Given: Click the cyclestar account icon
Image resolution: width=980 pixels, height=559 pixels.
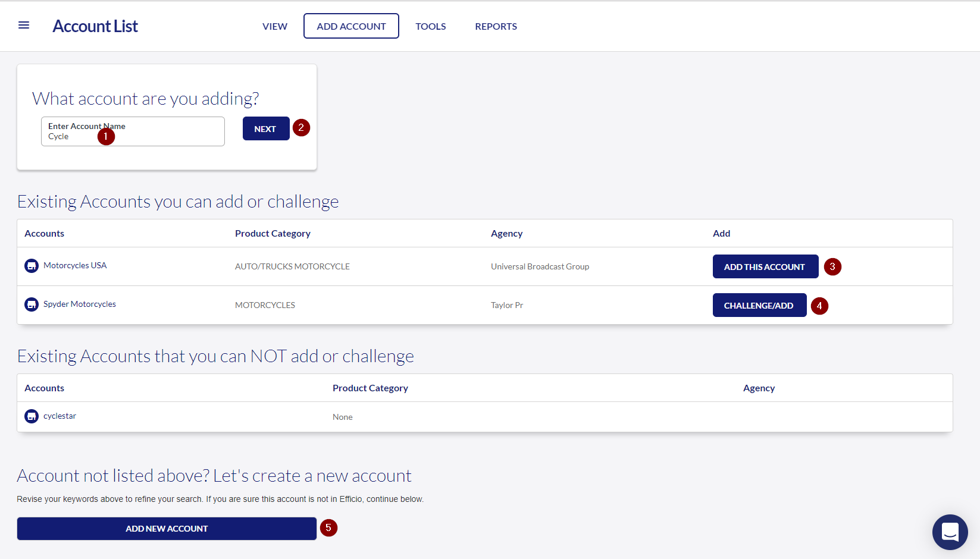Looking at the screenshot, I should pyautogui.click(x=32, y=416).
